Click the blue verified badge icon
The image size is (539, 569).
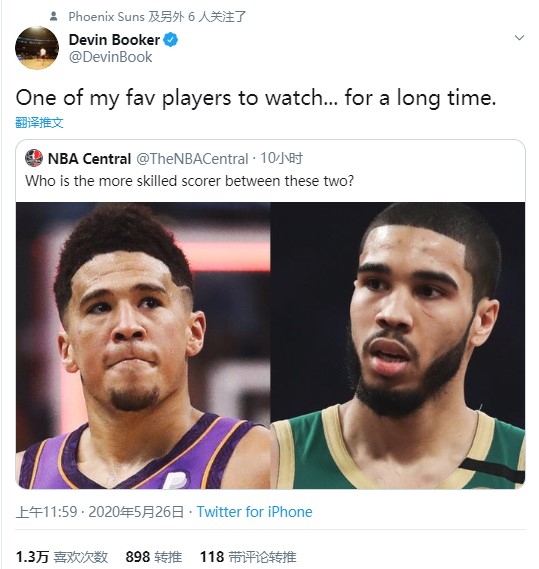[171, 40]
